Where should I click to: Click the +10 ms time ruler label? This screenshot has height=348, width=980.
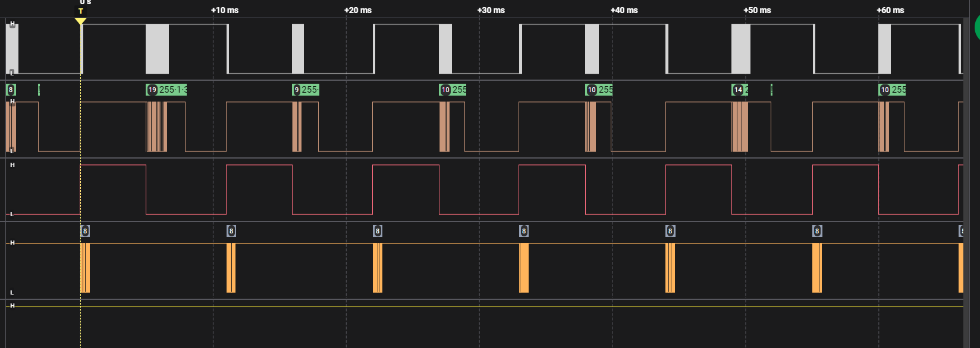coord(225,10)
